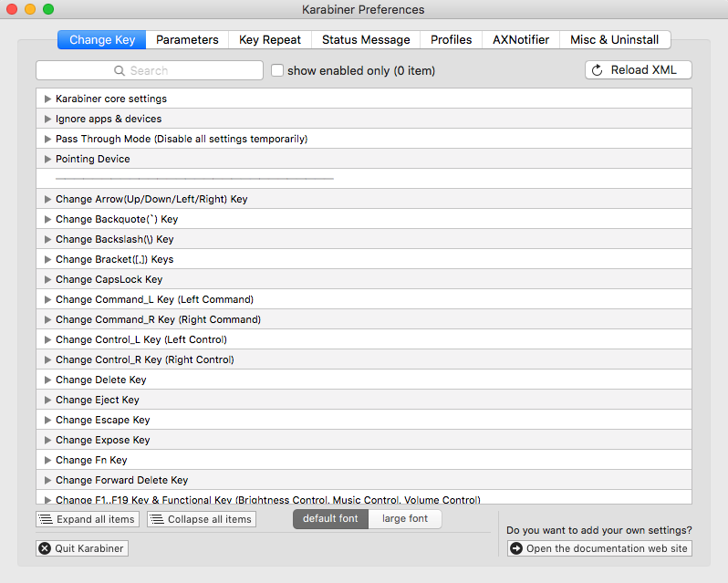The width and height of the screenshot is (728, 583).
Task: Expand Change Delete Key triangle
Action: coord(47,380)
